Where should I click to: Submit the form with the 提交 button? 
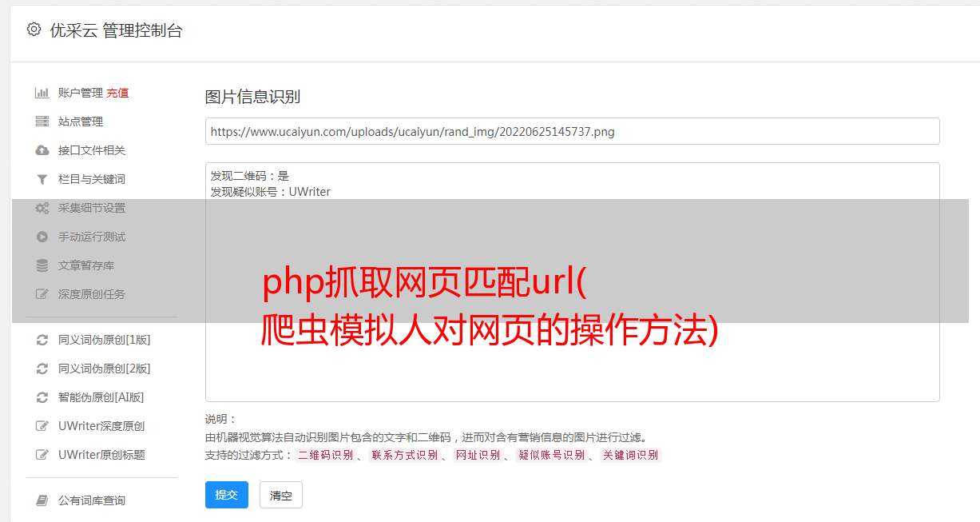click(x=227, y=495)
